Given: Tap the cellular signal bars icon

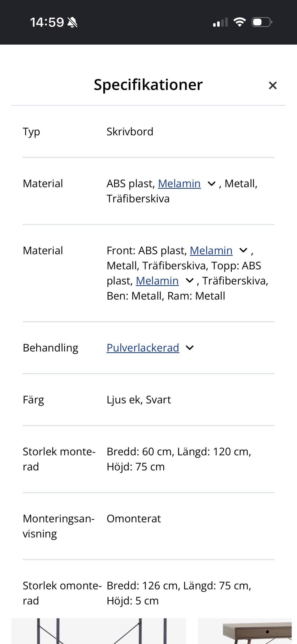Looking at the screenshot, I should point(220,22).
